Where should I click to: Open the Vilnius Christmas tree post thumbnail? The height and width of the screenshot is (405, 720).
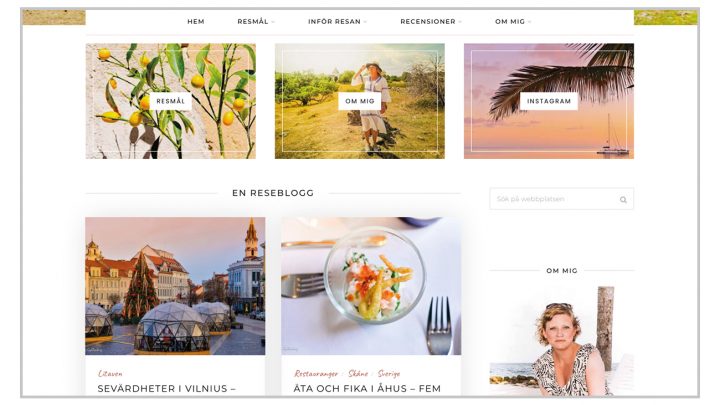pyautogui.click(x=175, y=286)
